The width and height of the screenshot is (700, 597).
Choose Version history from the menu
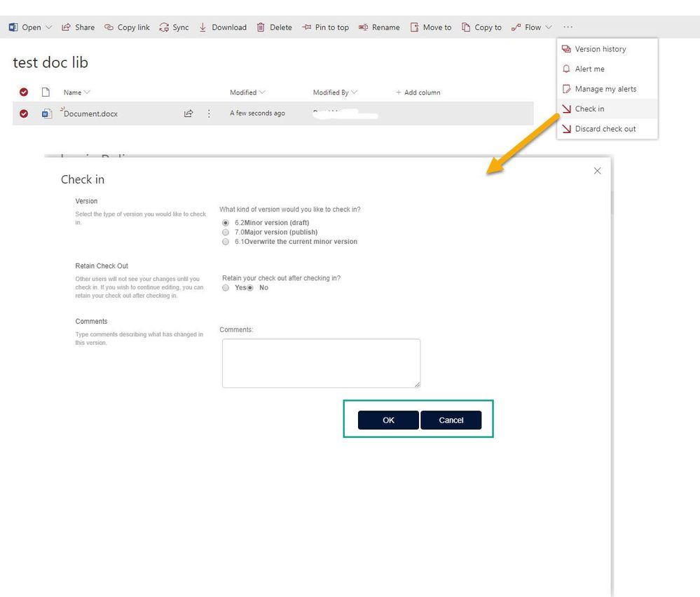point(600,49)
